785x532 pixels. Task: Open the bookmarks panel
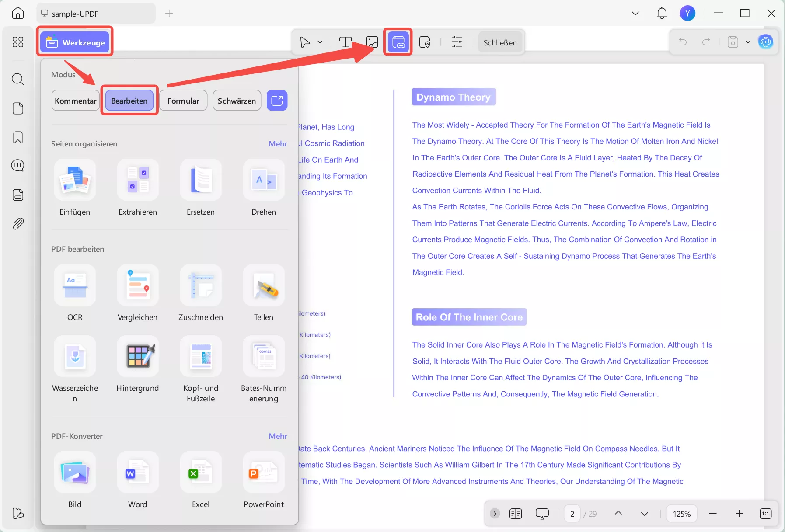[x=18, y=137]
